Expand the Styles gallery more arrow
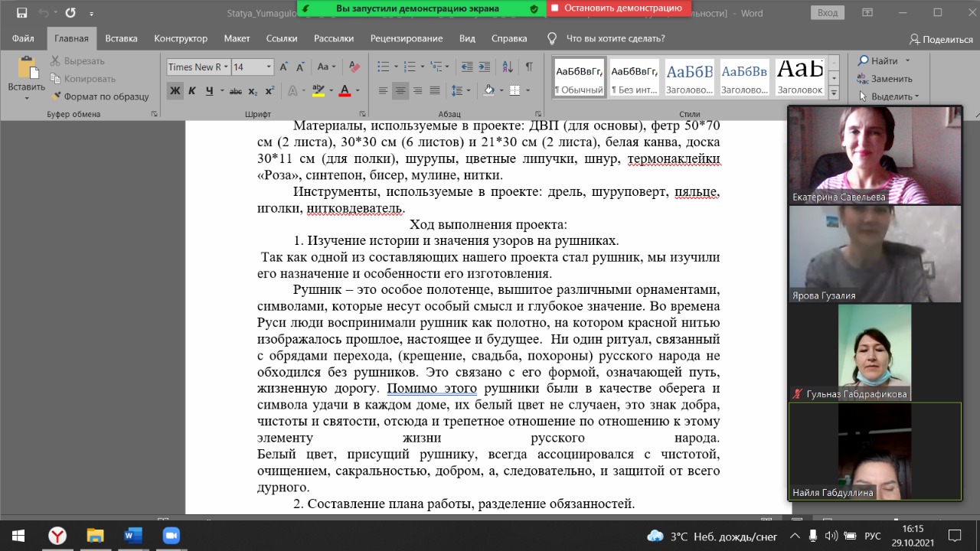This screenshot has width=980, height=551. coord(834,93)
